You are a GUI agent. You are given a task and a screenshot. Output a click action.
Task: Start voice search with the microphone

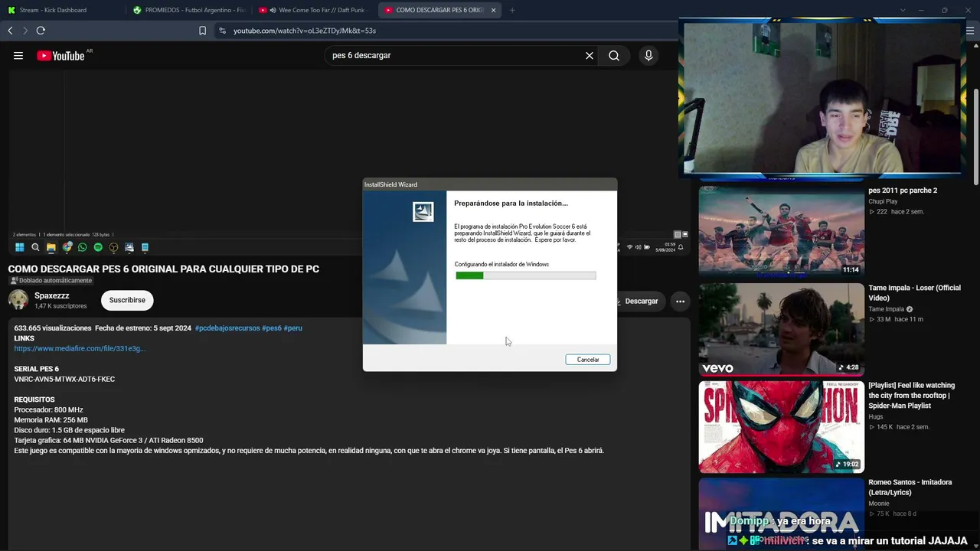[x=648, y=56]
